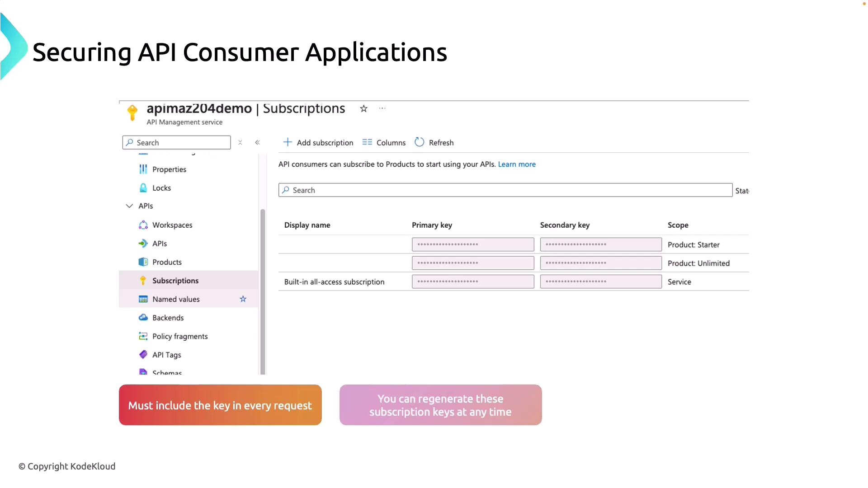The height and width of the screenshot is (488, 868).
Task: Collapse the APIs section in sidebar
Action: (x=129, y=206)
